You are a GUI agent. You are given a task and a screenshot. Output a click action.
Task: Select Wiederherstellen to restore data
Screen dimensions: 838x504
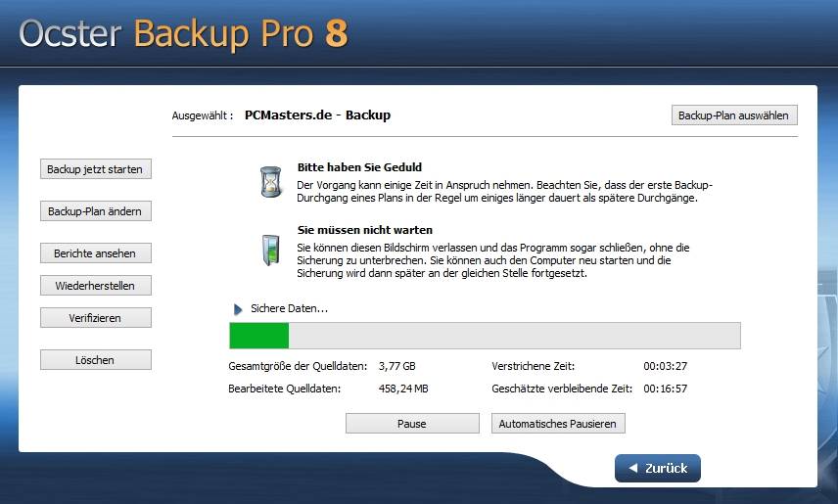click(x=96, y=286)
